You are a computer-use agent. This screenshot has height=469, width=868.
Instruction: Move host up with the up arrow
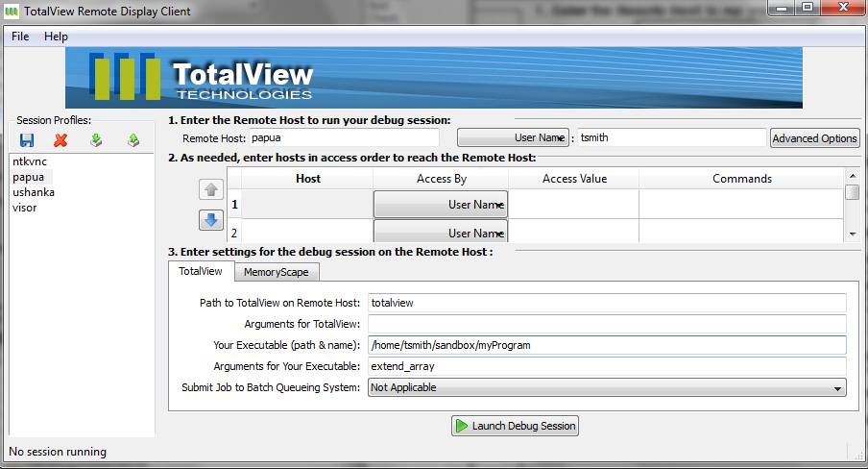coord(211,189)
